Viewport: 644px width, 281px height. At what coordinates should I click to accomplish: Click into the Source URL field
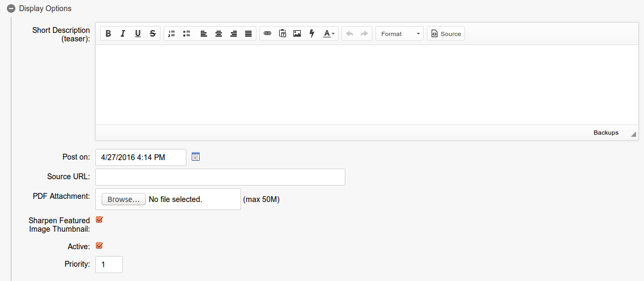[x=220, y=177]
